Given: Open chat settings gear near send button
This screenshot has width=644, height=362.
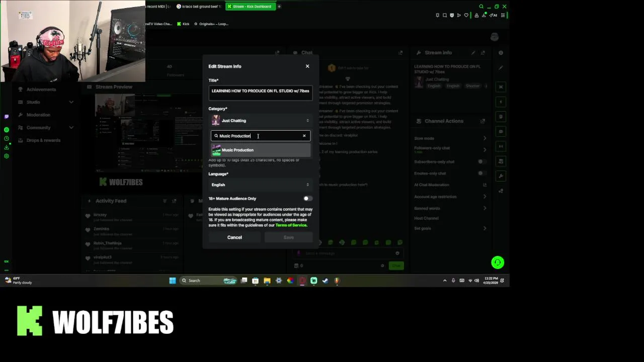Looking at the screenshot, I should (x=382, y=265).
